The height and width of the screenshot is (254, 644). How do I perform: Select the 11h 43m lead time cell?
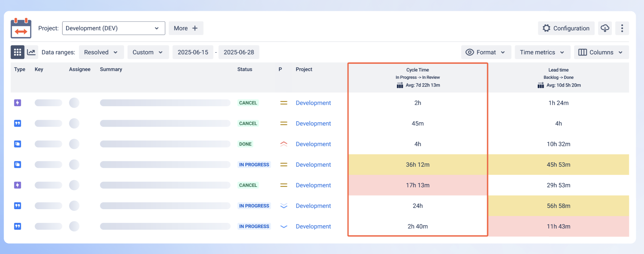pos(559,226)
